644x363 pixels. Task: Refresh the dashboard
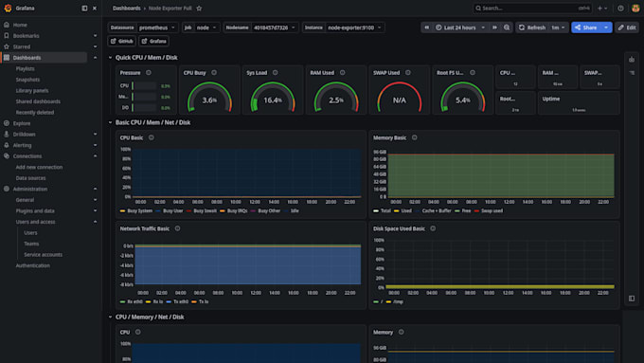pyautogui.click(x=532, y=27)
